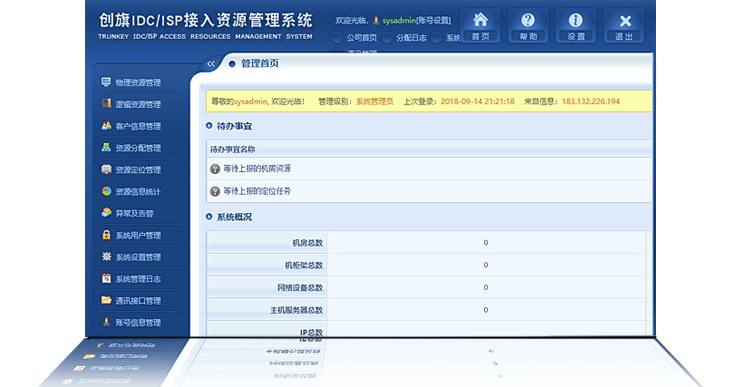Open the 等待上报的机房资源 todo item

[x=257, y=169]
